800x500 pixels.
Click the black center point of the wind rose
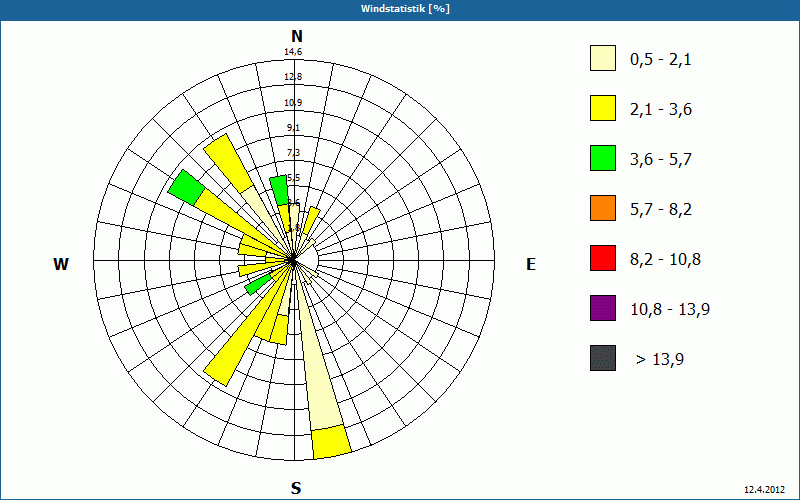(292, 261)
